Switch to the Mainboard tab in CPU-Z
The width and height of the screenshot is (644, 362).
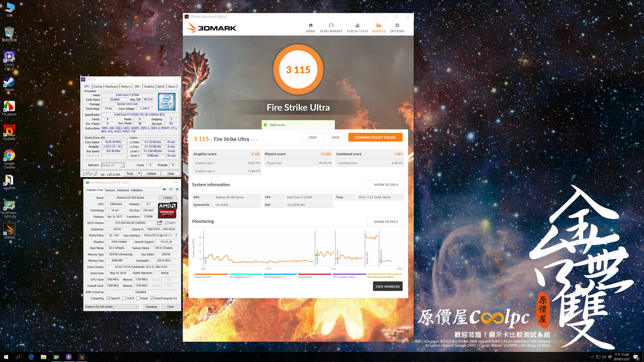[112, 86]
